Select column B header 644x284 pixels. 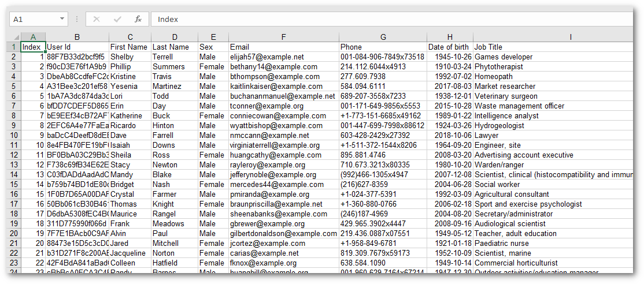[x=77, y=38]
